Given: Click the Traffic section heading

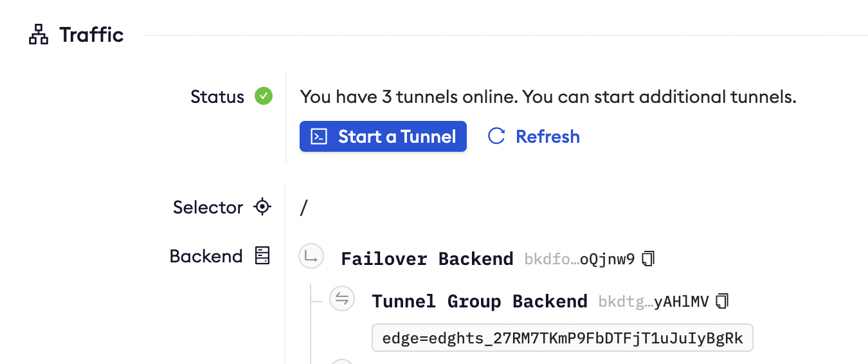Looking at the screenshot, I should [91, 35].
